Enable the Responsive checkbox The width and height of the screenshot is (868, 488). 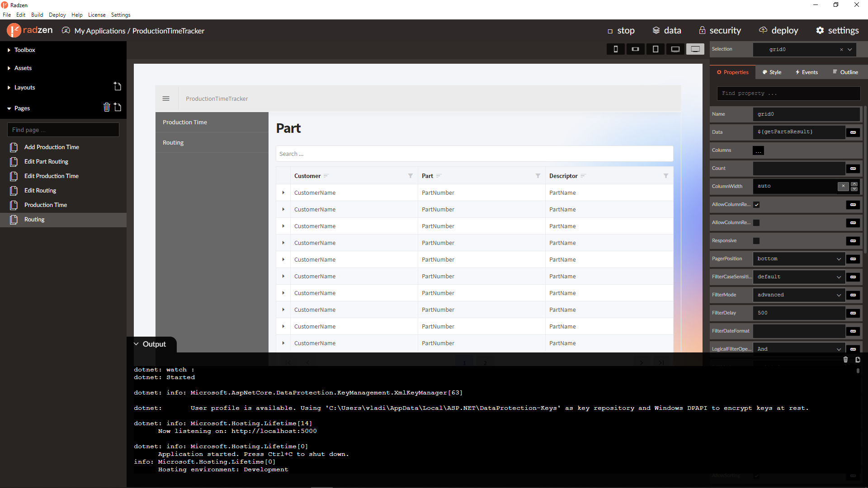(756, 241)
